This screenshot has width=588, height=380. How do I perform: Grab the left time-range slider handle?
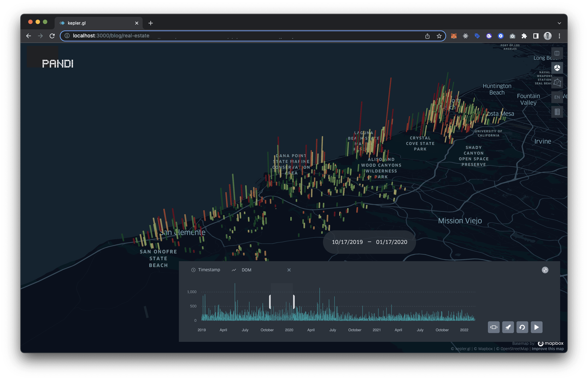(x=270, y=302)
